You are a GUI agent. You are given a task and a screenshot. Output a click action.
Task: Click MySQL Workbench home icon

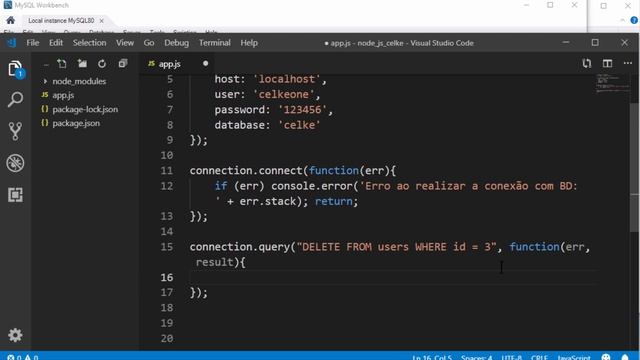click(11, 20)
